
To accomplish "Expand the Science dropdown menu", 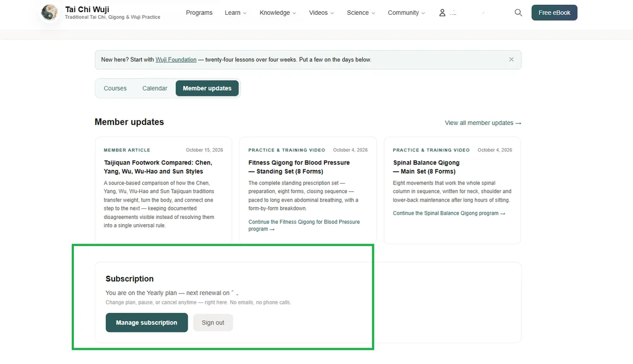I will click(361, 13).
